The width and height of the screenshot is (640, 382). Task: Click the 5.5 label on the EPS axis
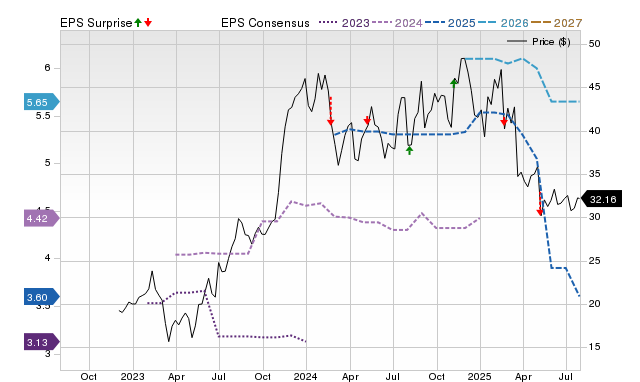43,116
